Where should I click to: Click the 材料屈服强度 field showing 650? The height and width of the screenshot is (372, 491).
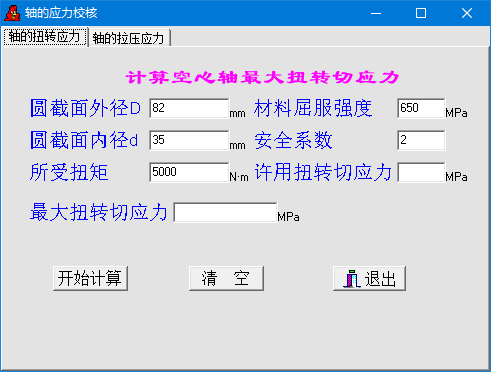(421, 108)
